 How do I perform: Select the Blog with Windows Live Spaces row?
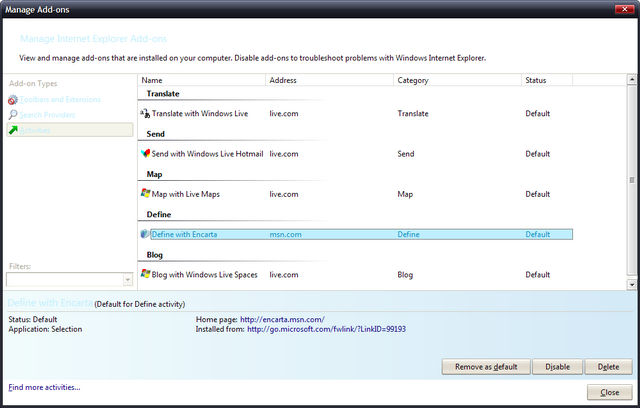pyautogui.click(x=356, y=275)
